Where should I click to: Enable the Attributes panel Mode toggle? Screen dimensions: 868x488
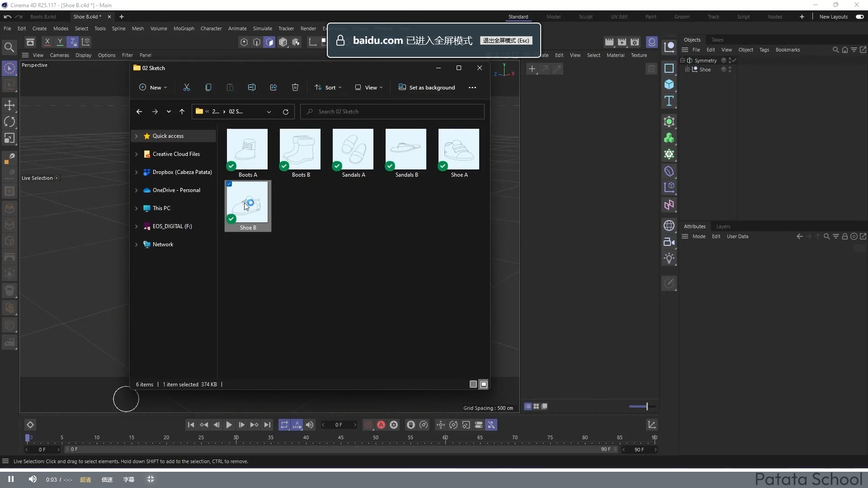(698, 237)
